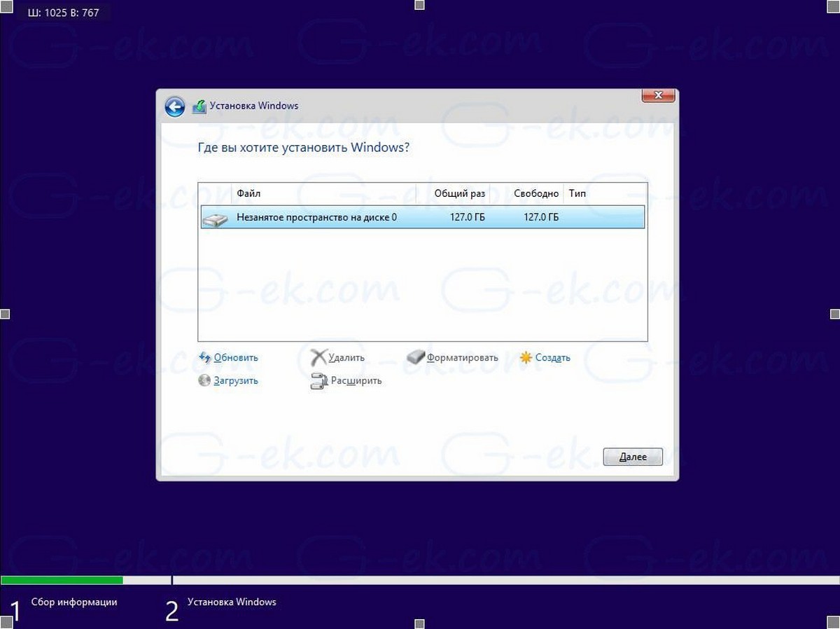Click the 127.0 ГБ total size cell
Viewport: 840px width, 629px height.
[468, 217]
